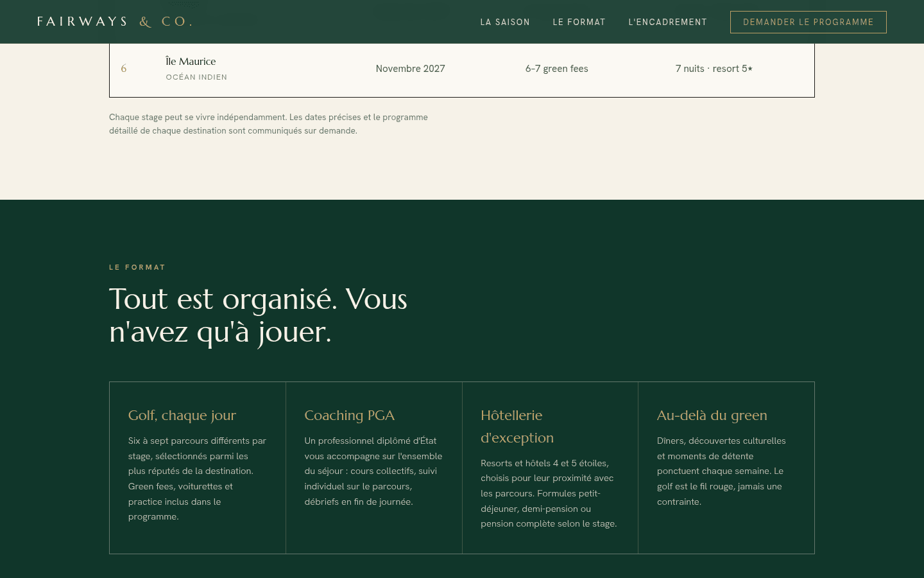Click the note starting 'Chaque stage peut se vivre'
The image size is (924, 578).
tap(268, 124)
